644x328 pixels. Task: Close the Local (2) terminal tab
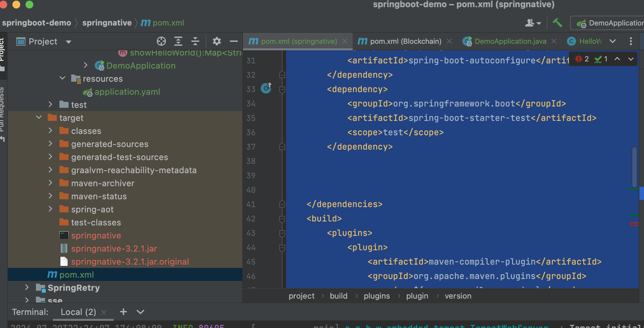(104, 312)
